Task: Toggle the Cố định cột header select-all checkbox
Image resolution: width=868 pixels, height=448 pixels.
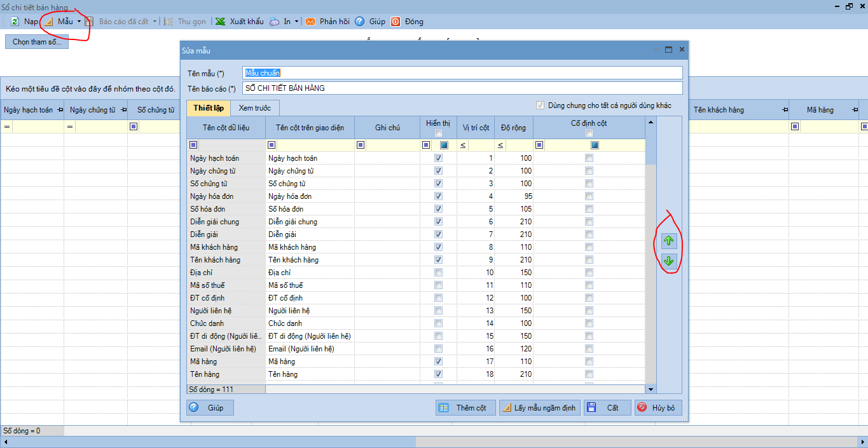Action: (589, 133)
